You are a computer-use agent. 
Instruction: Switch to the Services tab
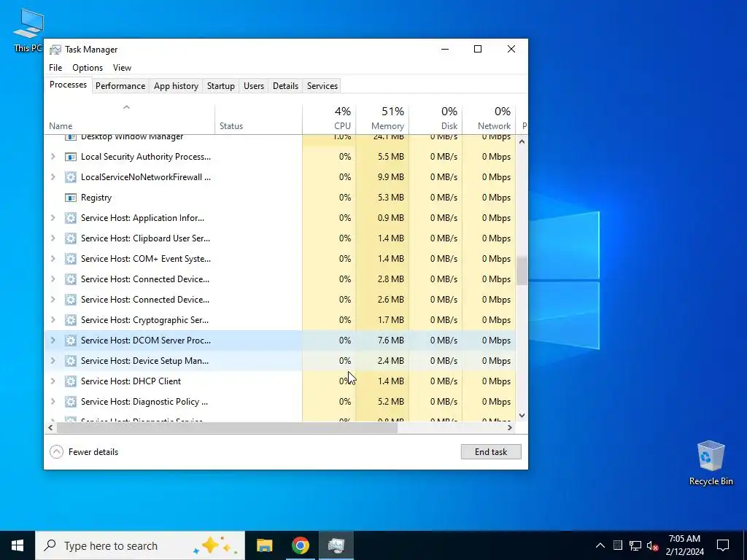click(322, 86)
